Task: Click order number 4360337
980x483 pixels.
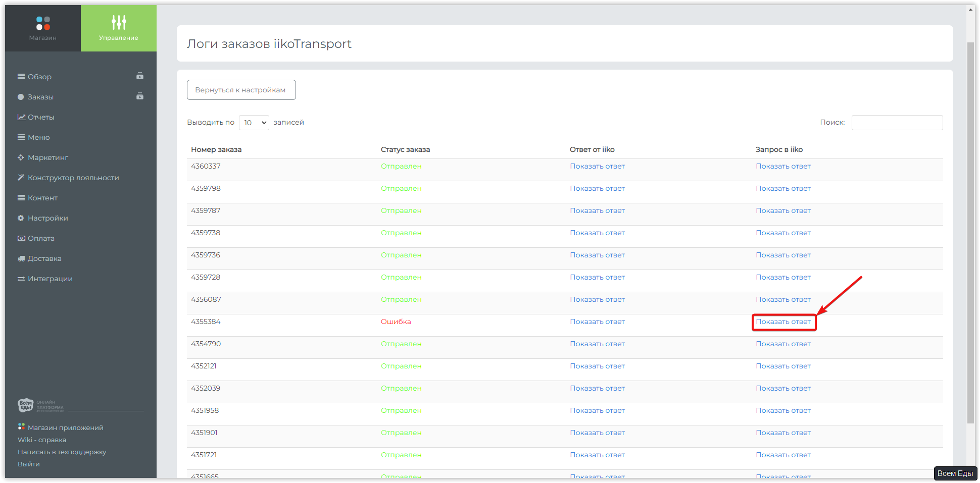Action: [206, 166]
